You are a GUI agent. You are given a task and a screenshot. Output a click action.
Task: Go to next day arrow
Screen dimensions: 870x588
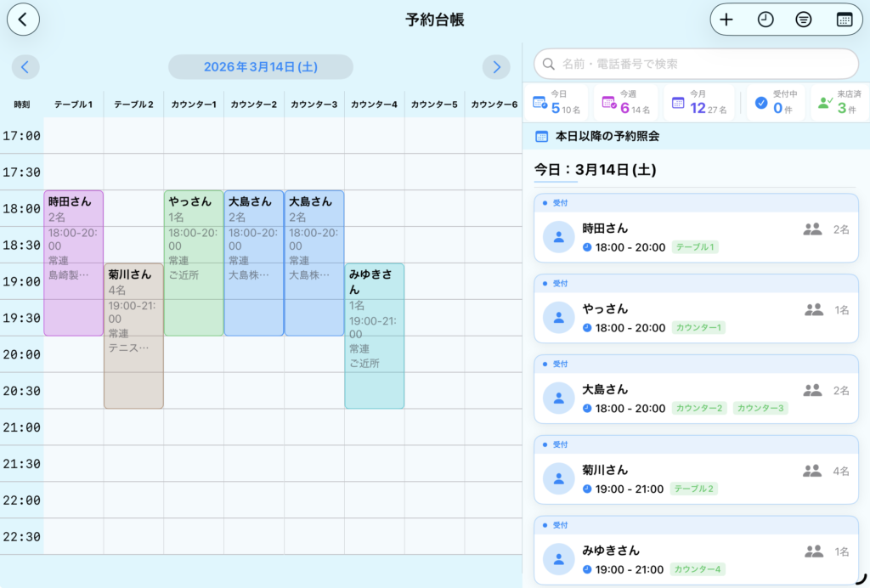pyautogui.click(x=496, y=67)
